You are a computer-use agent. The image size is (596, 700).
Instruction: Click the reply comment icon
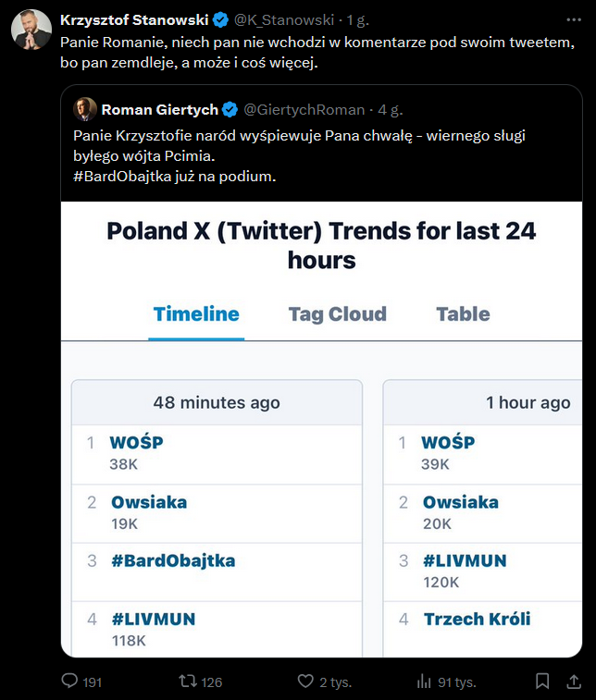69,682
